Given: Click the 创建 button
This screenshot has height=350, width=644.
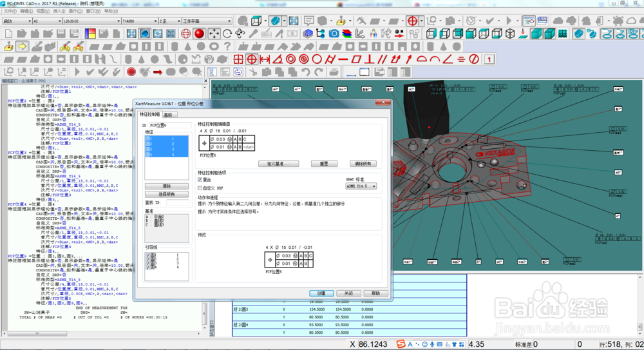Looking at the screenshot, I should pos(321,293).
